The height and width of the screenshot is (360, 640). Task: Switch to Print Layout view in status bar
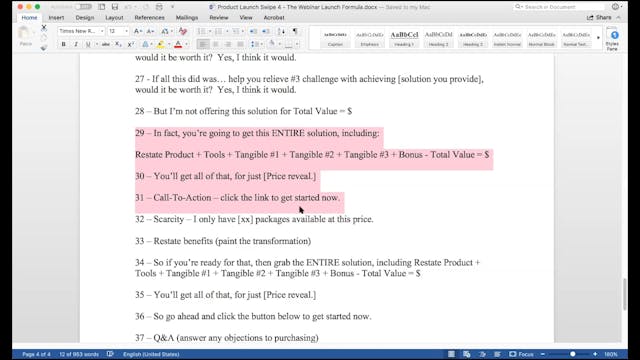click(x=451, y=354)
